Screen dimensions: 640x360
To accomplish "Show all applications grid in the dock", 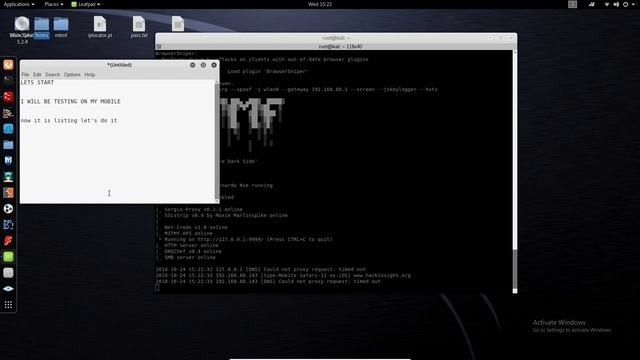I will [8, 304].
